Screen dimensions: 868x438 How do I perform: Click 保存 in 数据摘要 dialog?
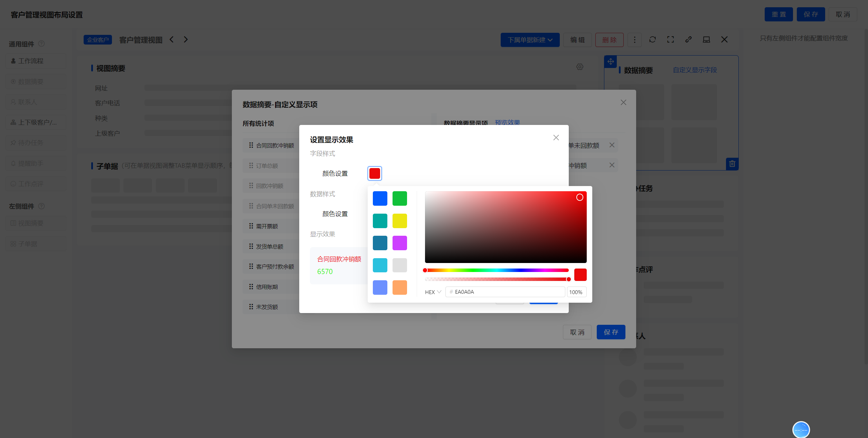click(x=611, y=332)
